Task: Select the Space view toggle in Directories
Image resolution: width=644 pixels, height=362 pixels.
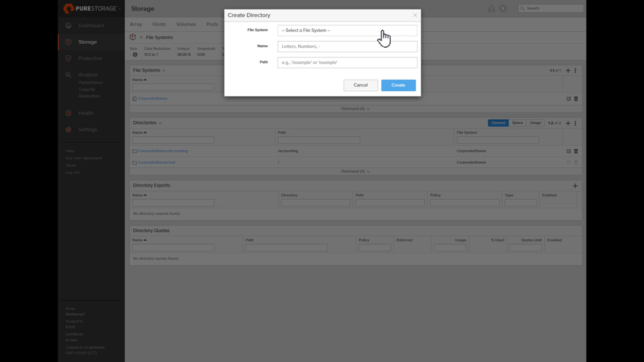Action: pos(517,123)
